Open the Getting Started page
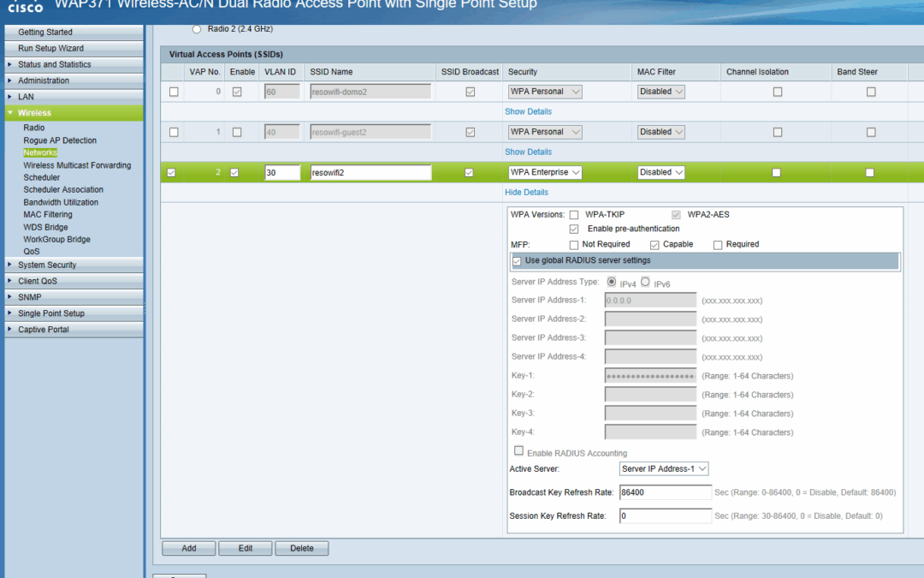Screen dimensions: 924x578 (x=74, y=32)
